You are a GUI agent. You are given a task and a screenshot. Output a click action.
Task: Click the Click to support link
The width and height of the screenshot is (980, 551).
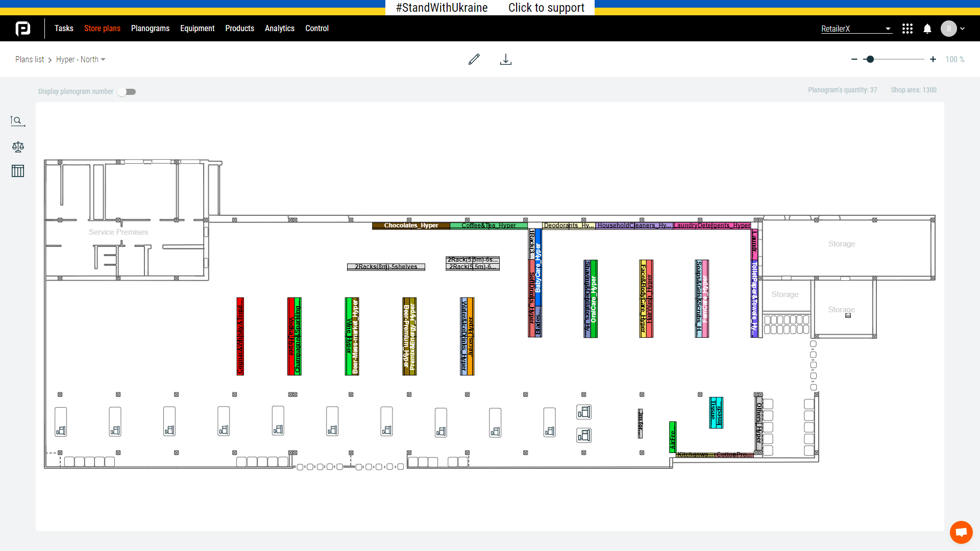pyautogui.click(x=546, y=8)
